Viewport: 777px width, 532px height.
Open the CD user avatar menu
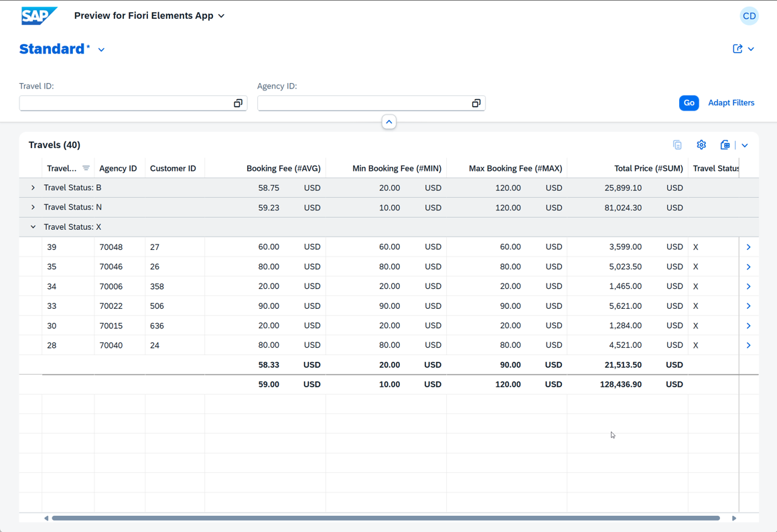749,16
